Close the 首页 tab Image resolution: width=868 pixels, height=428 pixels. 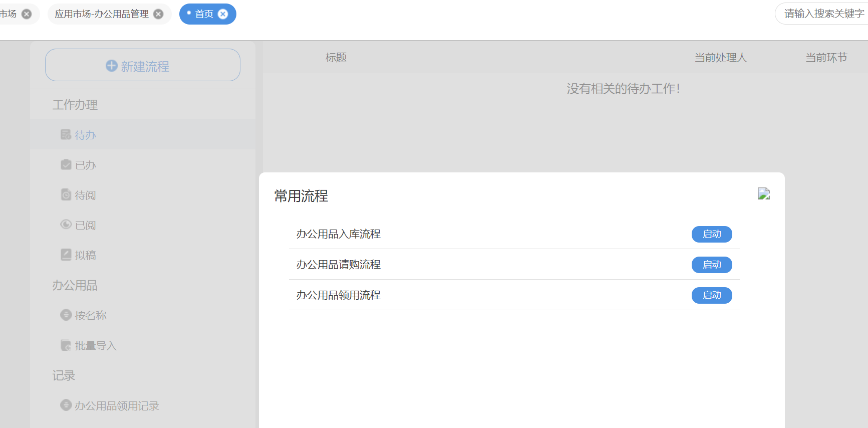click(223, 14)
